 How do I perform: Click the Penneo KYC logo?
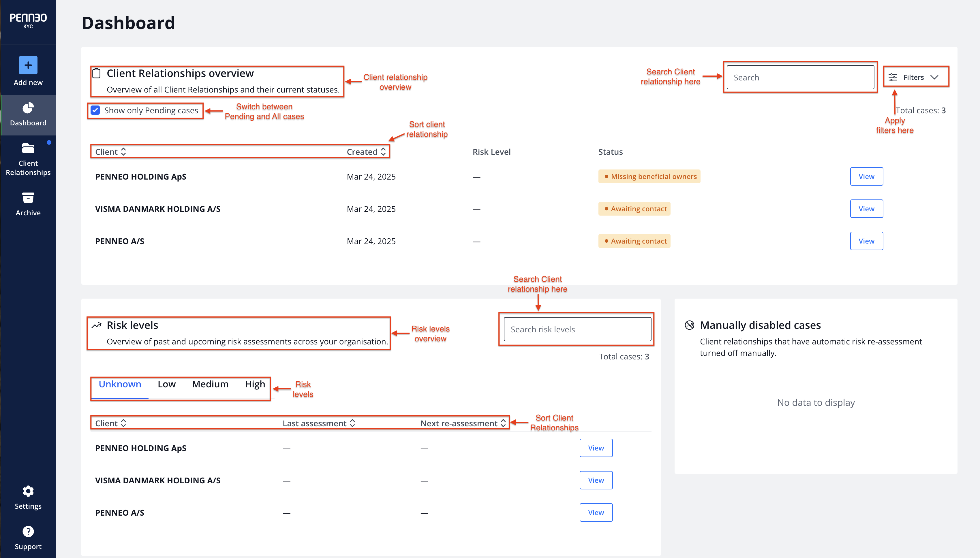point(28,21)
